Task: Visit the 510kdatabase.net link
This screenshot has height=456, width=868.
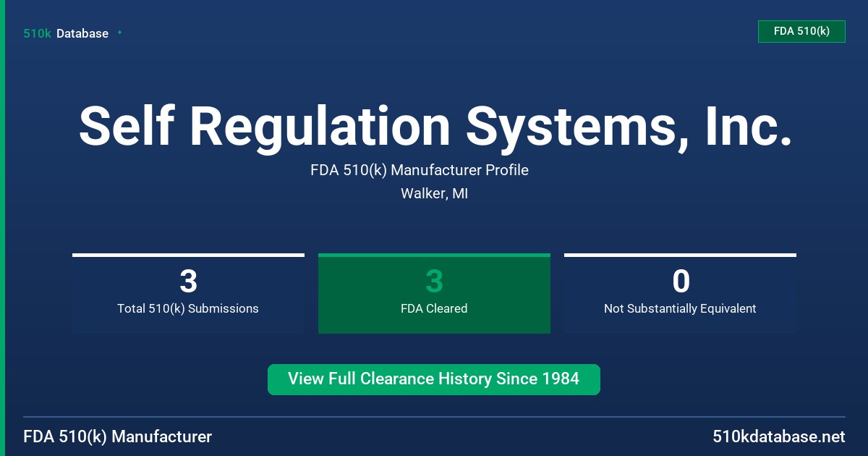Action: pos(778,437)
